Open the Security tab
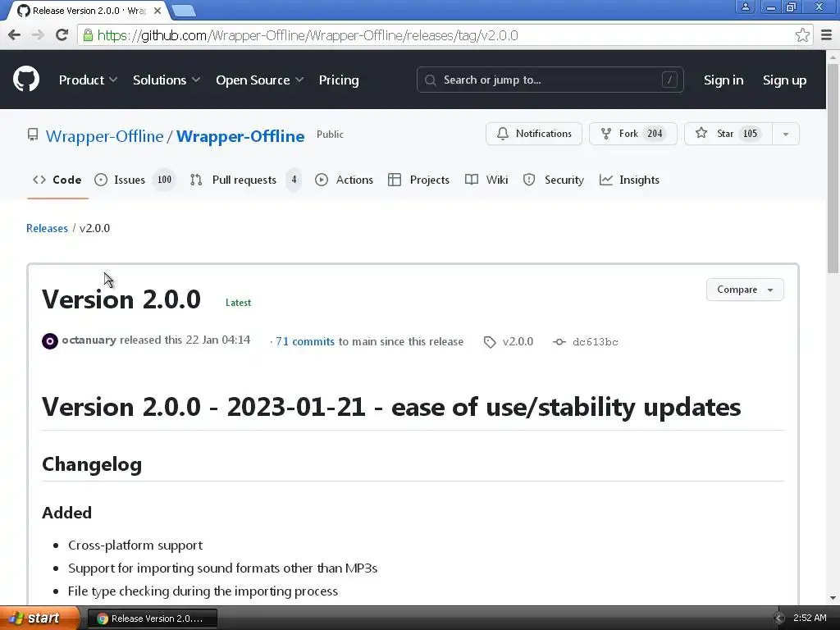Screen dimensions: 840x630 [x=554, y=180]
